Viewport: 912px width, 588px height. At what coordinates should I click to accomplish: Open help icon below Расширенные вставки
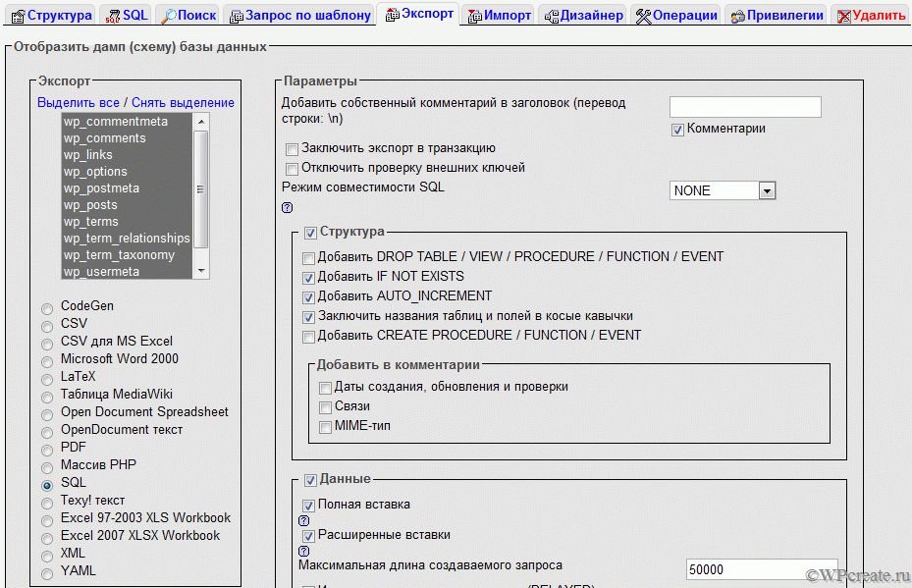[x=303, y=551]
